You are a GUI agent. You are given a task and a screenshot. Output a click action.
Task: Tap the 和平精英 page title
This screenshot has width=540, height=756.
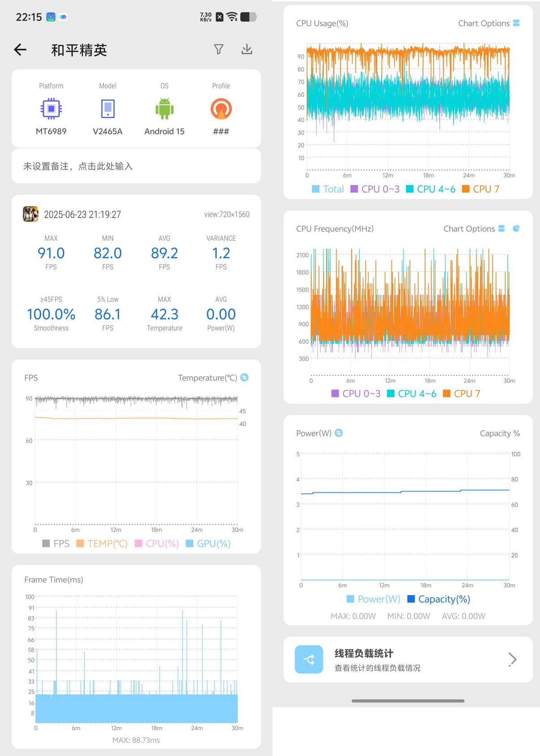pos(79,50)
